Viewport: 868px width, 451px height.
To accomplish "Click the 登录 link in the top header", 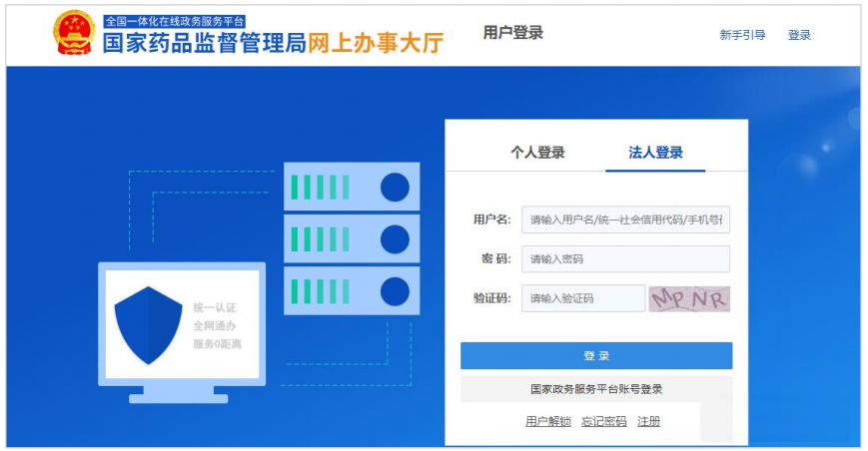I will [x=799, y=35].
